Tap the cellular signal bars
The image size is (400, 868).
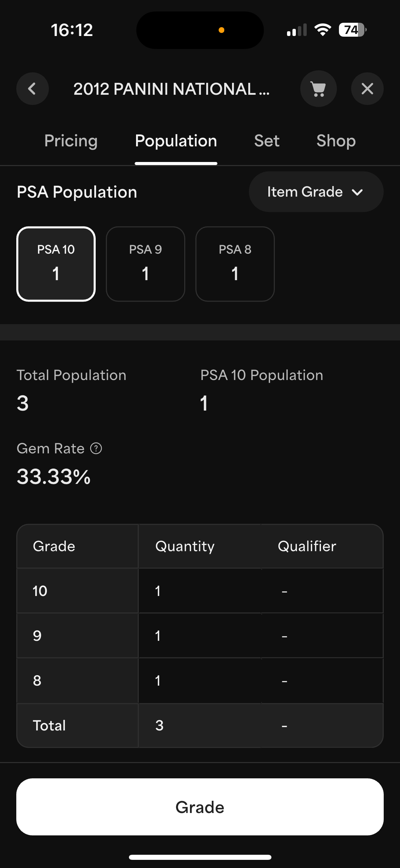(x=297, y=30)
